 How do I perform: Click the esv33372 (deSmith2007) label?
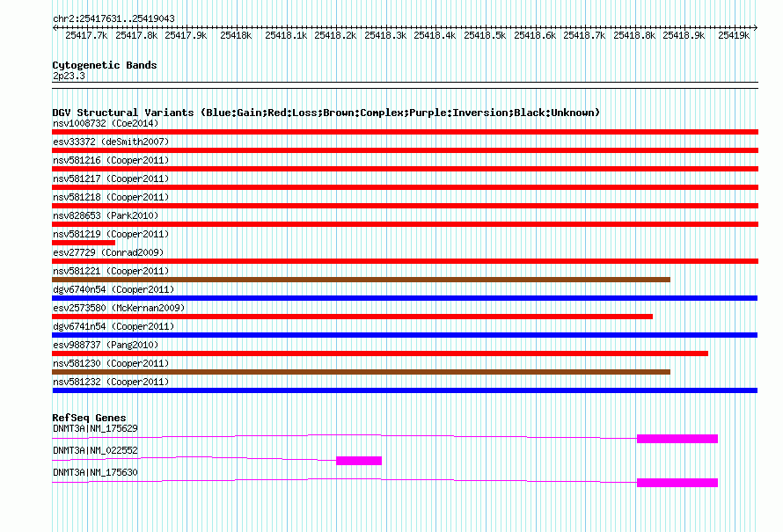point(111,142)
